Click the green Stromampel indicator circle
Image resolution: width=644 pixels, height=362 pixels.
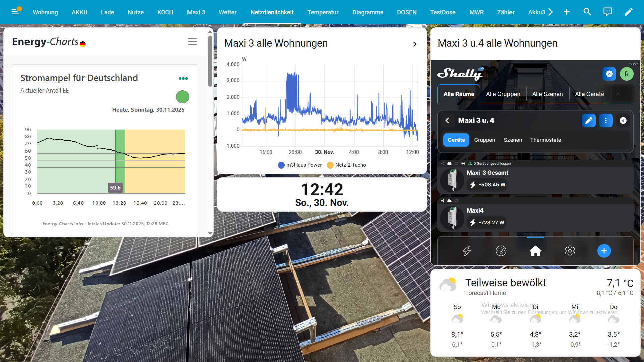tap(182, 97)
